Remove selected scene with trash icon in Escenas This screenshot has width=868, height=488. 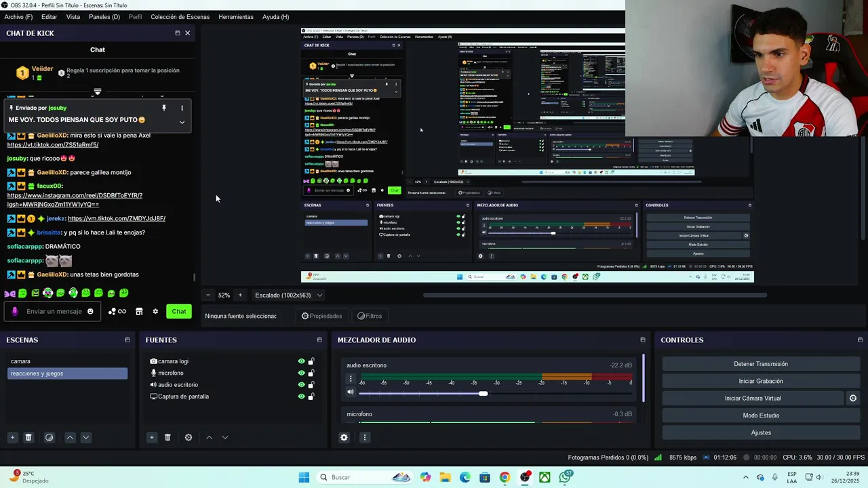click(28, 438)
